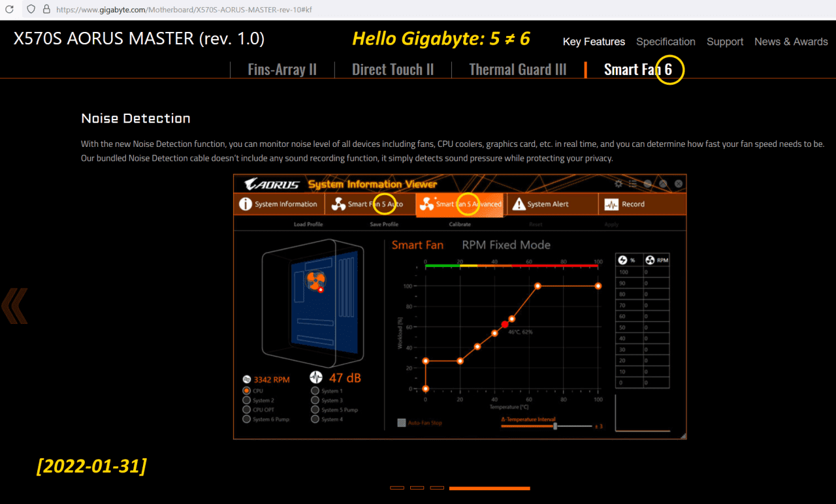
Task: Click the first carousel indicator dash
Action: click(x=397, y=488)
